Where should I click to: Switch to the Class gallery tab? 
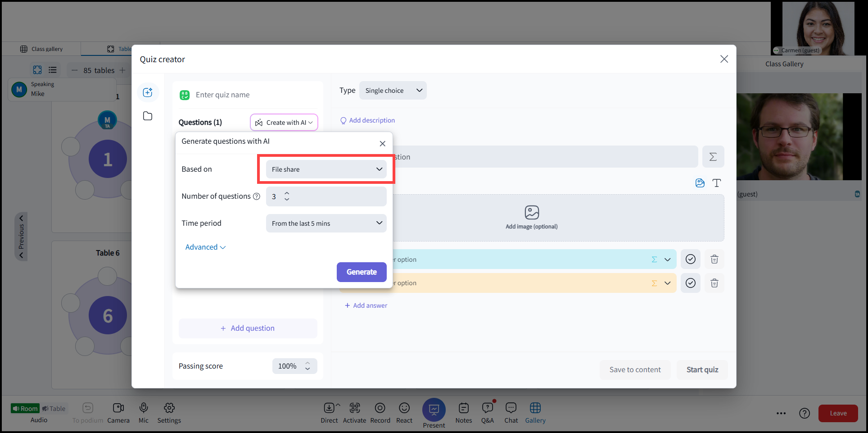(41, 49)
